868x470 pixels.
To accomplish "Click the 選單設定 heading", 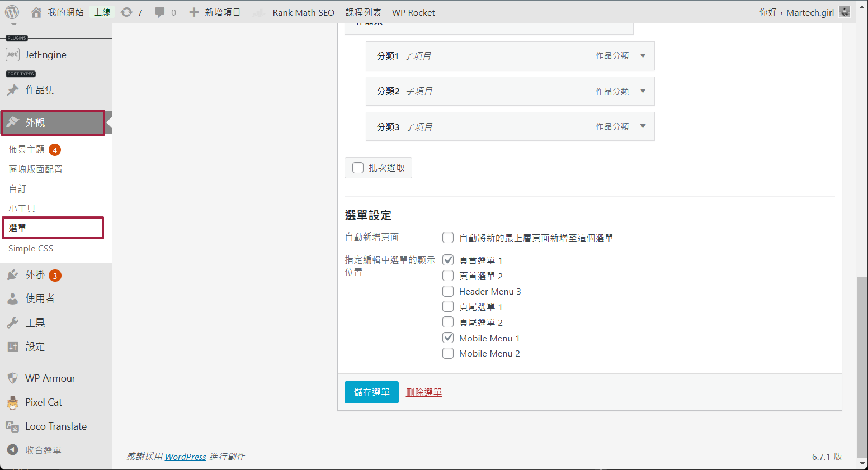I will tap(368, 215).
